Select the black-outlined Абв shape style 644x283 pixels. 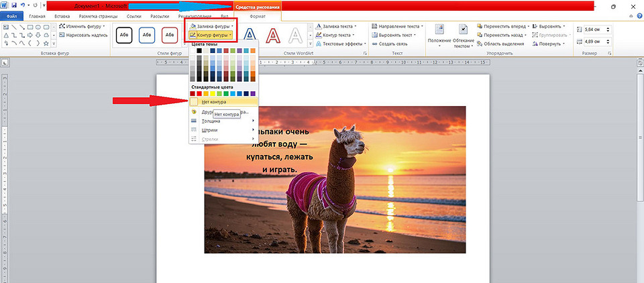pos(123,35)
